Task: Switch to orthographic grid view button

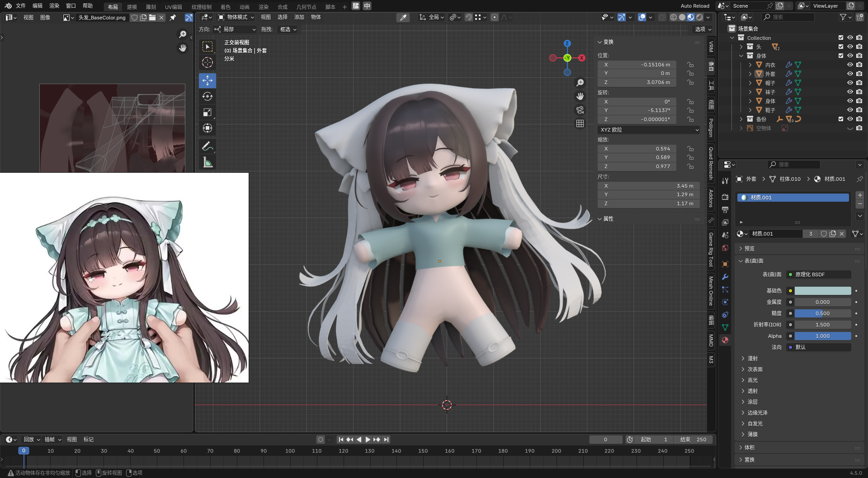Action: 580,123
